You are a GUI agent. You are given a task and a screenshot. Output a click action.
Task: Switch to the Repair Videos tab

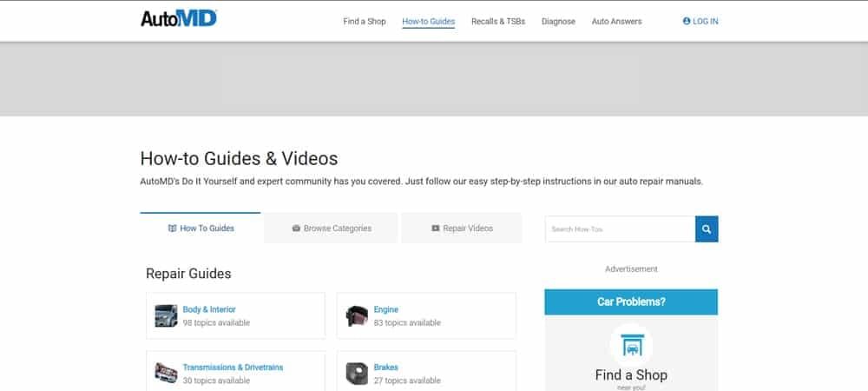[462, 229]
